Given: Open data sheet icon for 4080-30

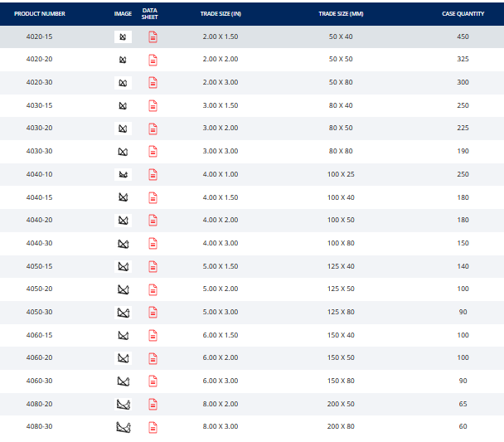Looking at the screenshot, I should pyautogui.click(x=153, y=427).
